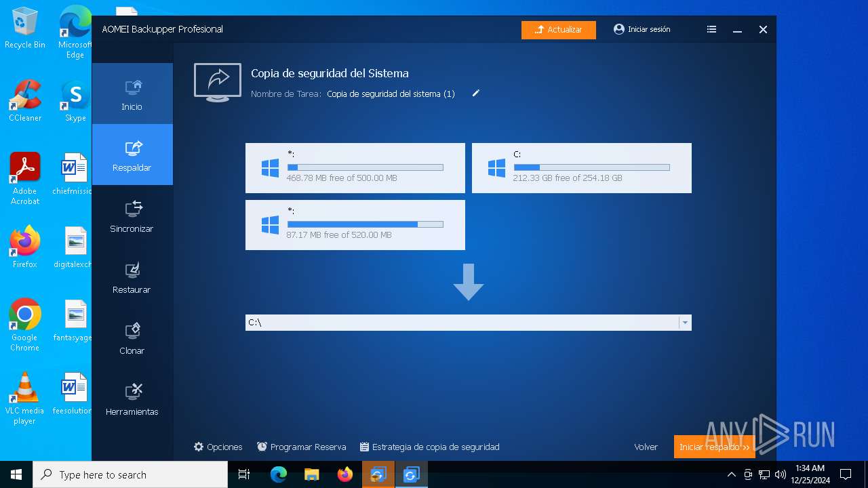The height and width of the screenshot is (488, 868).
Task: Open Estrategia de copia de seguridad
Action: pyautogui.click(x=430, y=447)
